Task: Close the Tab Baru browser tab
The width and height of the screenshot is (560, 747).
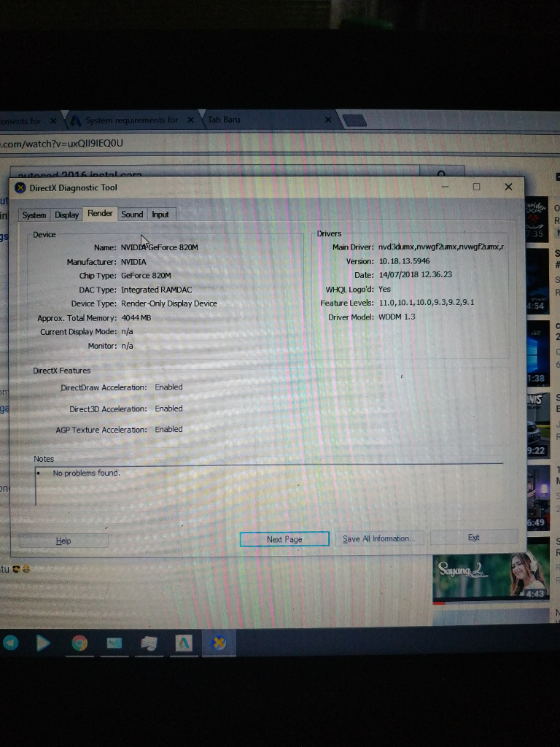Action: (327, 120)
